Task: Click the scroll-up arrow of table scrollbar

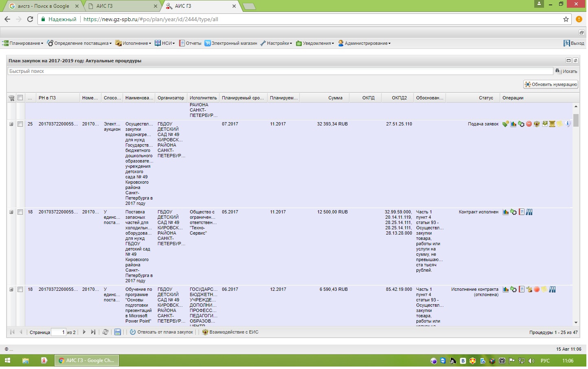Action: click(x=576, y=106)
